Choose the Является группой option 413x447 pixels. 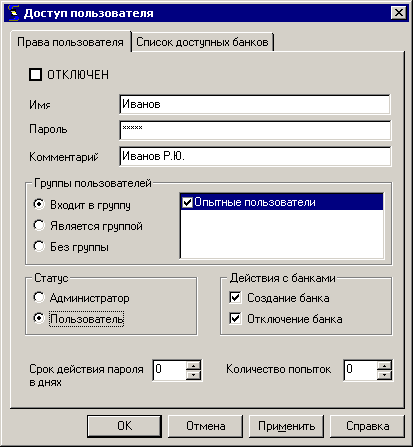[x=39, y=225]
